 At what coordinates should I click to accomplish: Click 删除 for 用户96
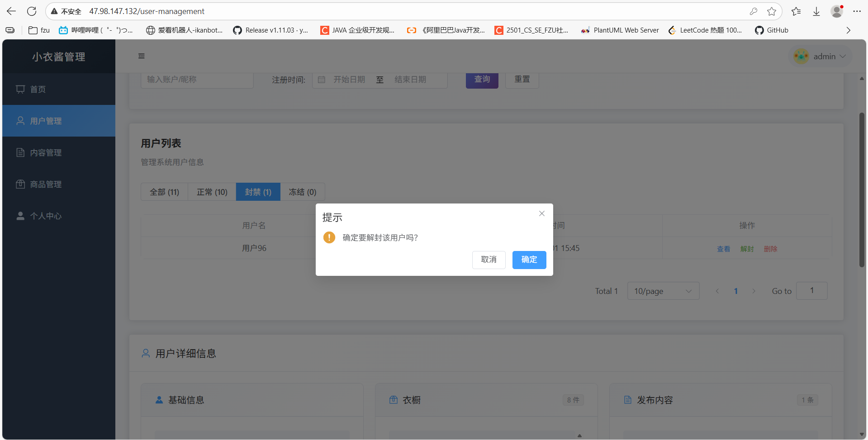[771, 249]
